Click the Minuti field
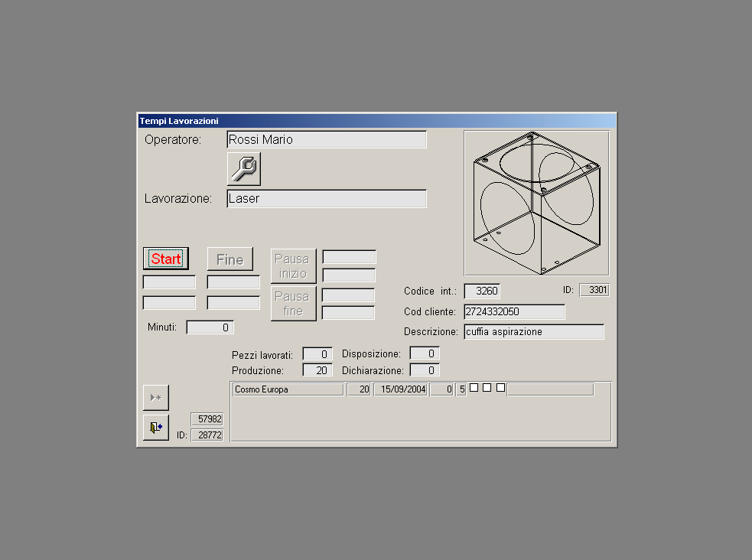The height and width of the screenshot is (560, 752). pos(210,327)
